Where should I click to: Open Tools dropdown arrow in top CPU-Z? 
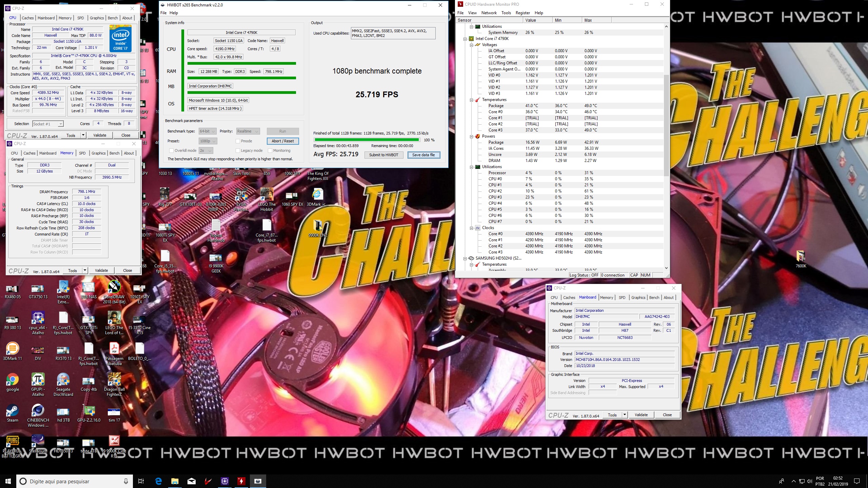tap(83, 135)
